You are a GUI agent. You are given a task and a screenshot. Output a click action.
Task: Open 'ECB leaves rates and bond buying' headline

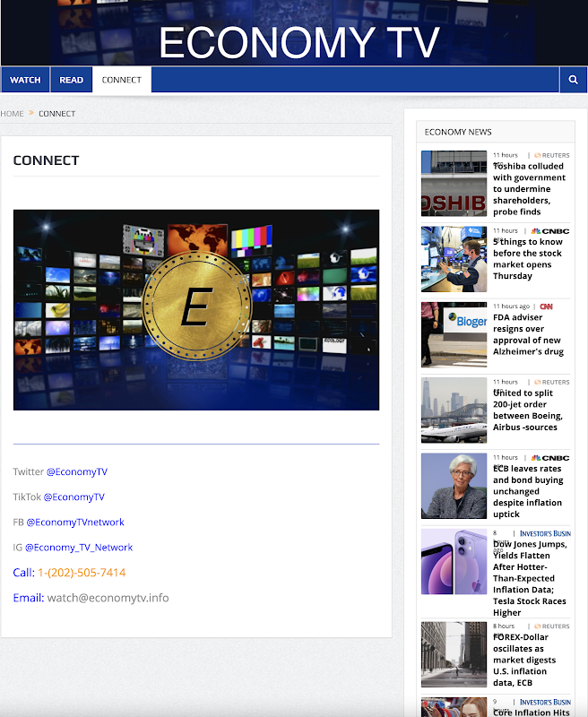(528, 491)
